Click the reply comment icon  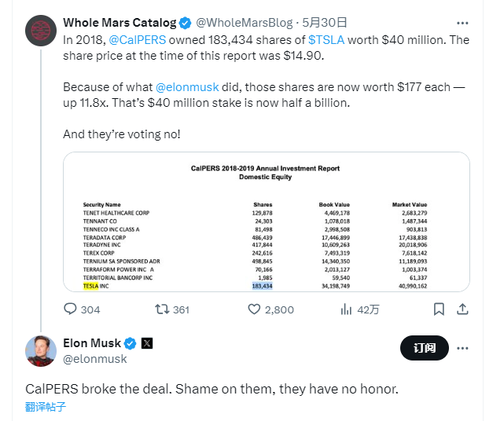[70, 309]
